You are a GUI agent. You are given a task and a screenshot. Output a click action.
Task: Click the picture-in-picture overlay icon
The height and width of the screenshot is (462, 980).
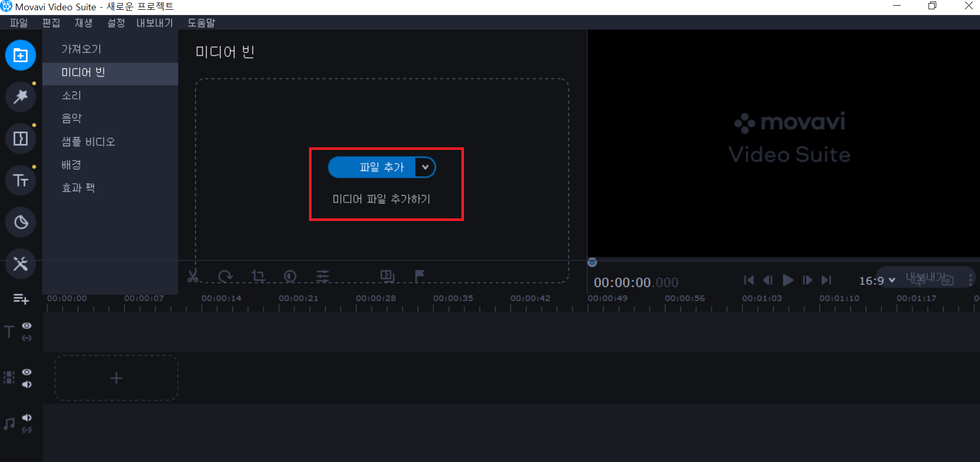click(x=387, y=276)
